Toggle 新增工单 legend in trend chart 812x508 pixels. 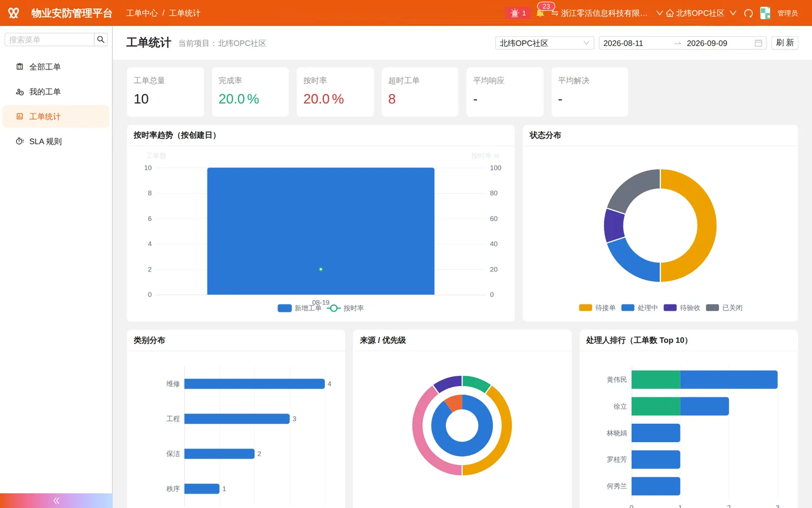[299, 308]
